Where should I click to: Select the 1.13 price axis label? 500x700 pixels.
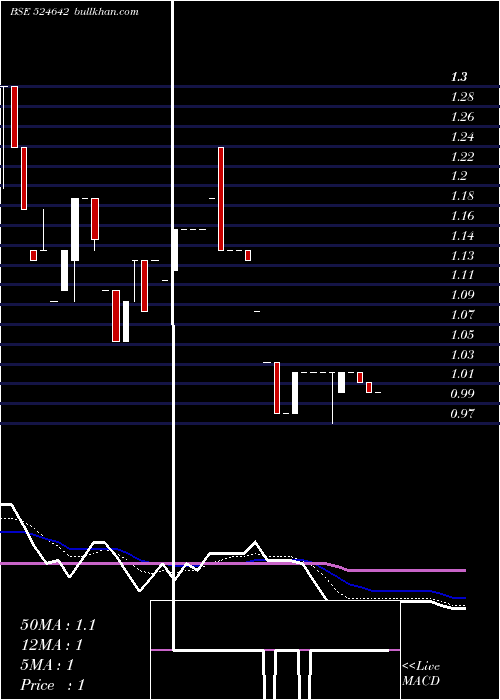coord(462,256)
